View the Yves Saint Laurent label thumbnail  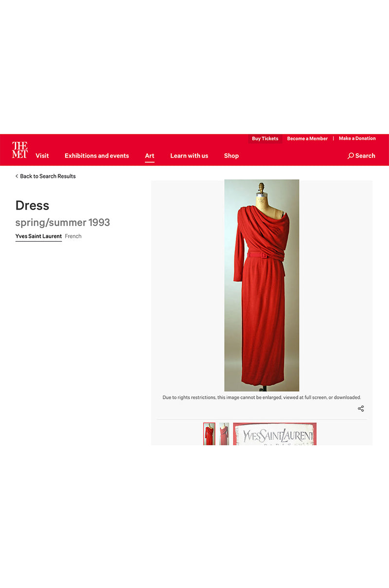[275, 434]
